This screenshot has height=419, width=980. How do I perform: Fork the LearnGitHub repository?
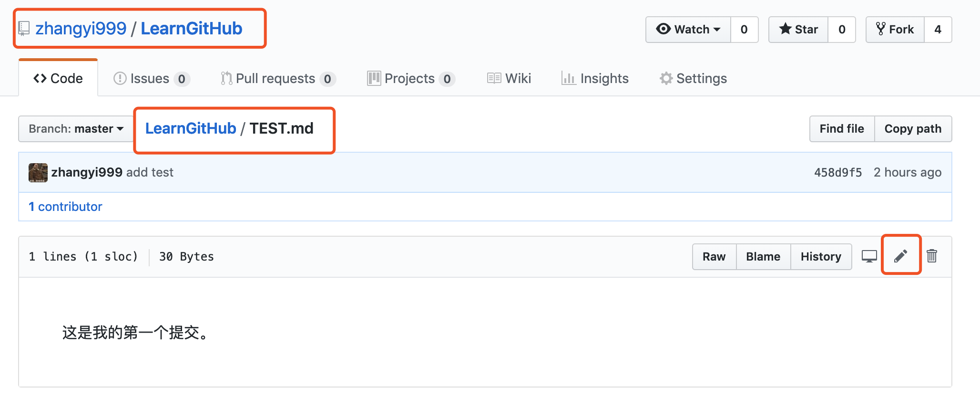[x=895, y=30]
